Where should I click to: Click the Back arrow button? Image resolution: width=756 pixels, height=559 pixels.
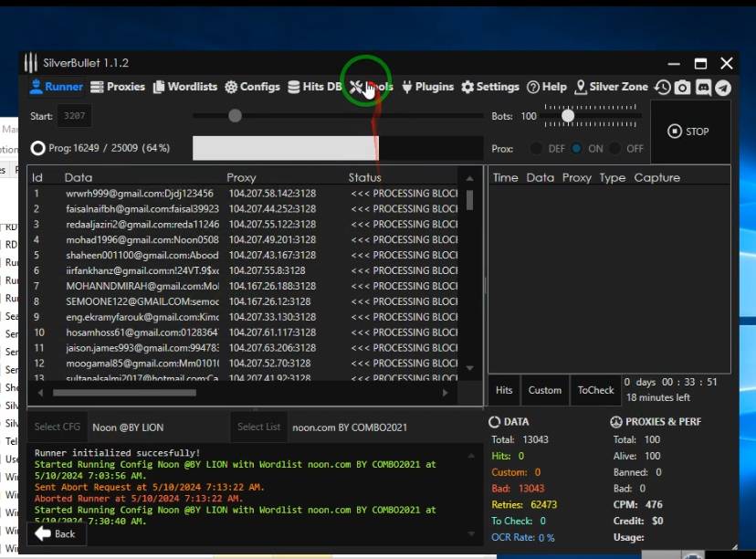(57, 534)
